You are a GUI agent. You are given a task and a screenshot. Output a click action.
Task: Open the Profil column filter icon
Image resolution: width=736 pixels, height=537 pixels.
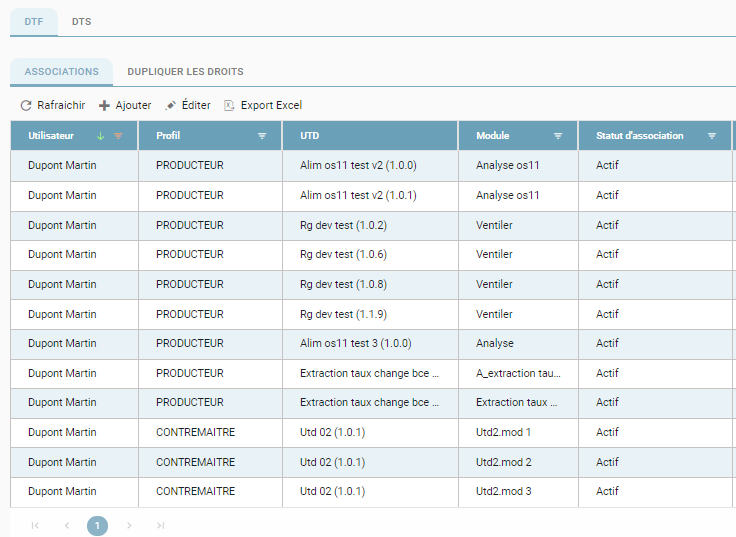click(x=262, y=136)
